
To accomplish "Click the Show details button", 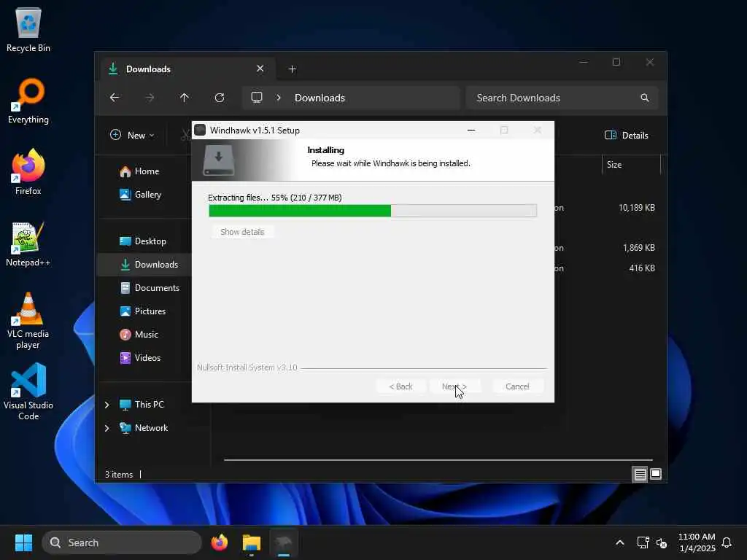I will [x=242, y=232].
